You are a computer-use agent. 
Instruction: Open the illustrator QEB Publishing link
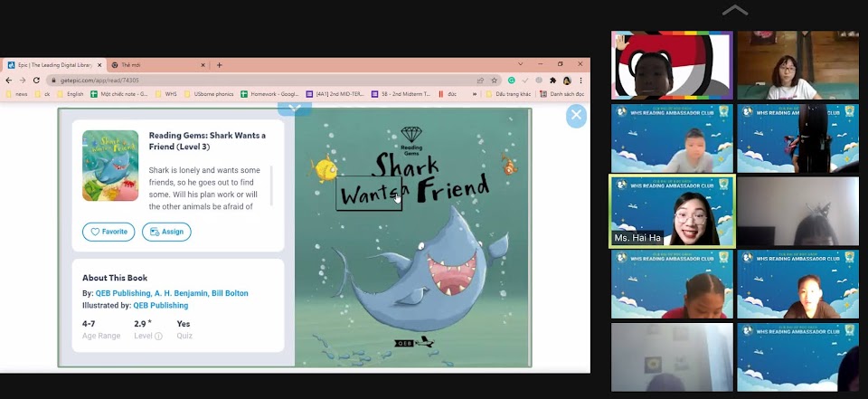coord(161,305)
